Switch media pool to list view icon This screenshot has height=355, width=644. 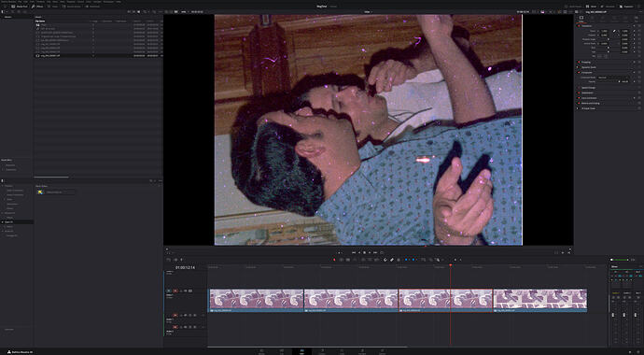pyautogui.click(x=138, y=11)
